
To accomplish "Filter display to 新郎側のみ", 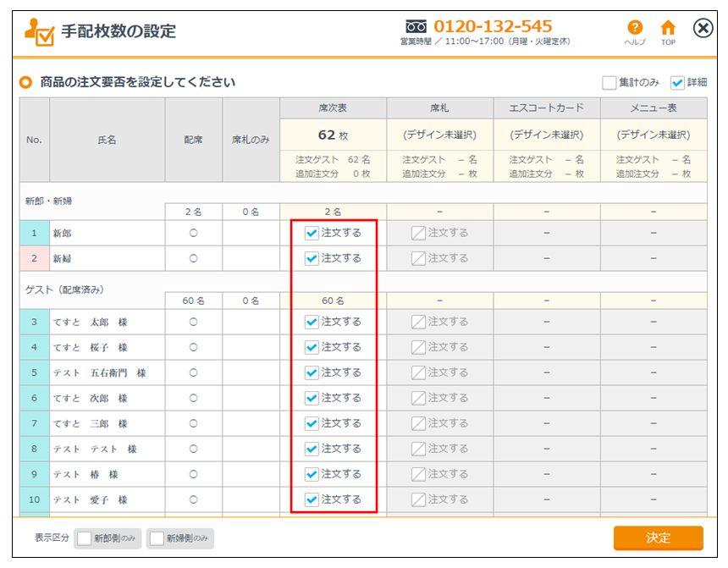I will [x=84, y=538].
